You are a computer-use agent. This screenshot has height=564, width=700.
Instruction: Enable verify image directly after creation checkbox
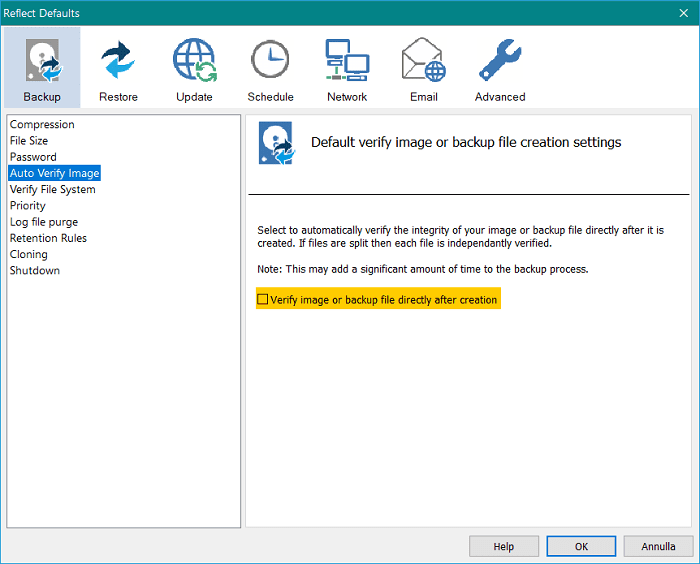point(262,299)
